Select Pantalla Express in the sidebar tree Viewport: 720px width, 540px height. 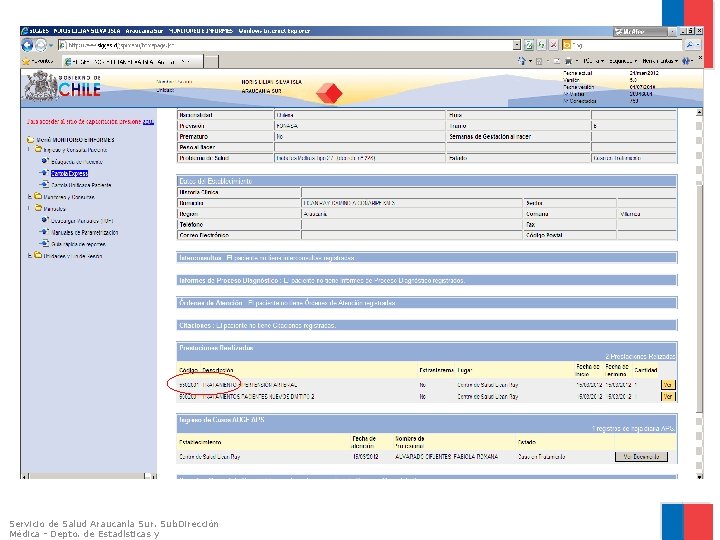70,173
